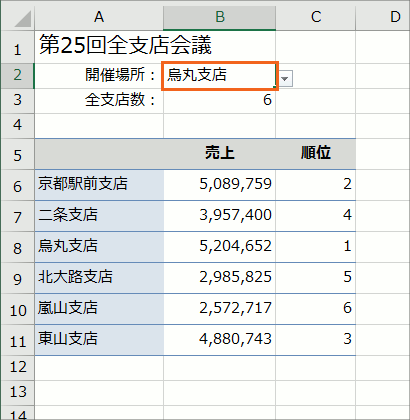Select row 4 header
Image resolution: width=410 pixels, height=420 pixels.
coord(18,126)
